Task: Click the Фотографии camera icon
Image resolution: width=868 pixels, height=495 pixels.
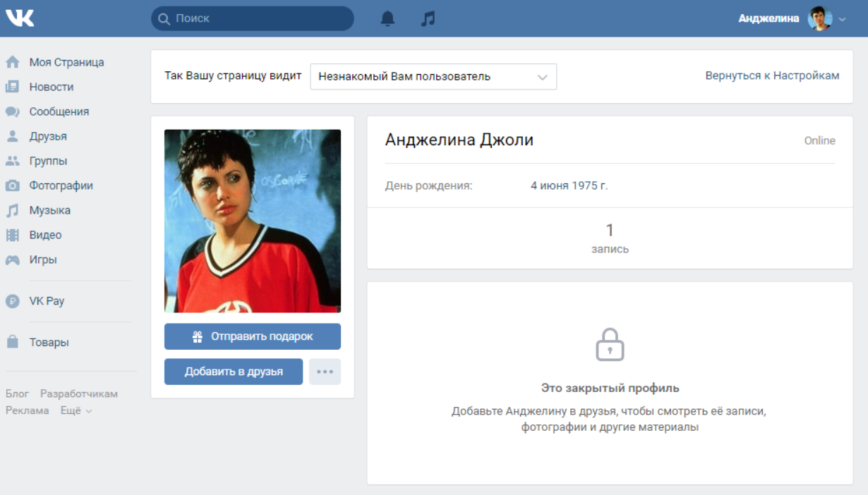Action: (13, 185)
